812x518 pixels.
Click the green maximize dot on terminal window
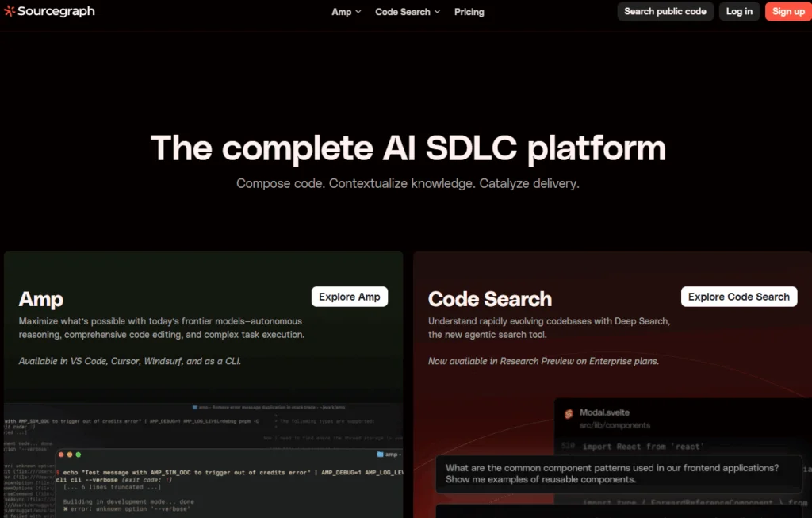point(79,455)
